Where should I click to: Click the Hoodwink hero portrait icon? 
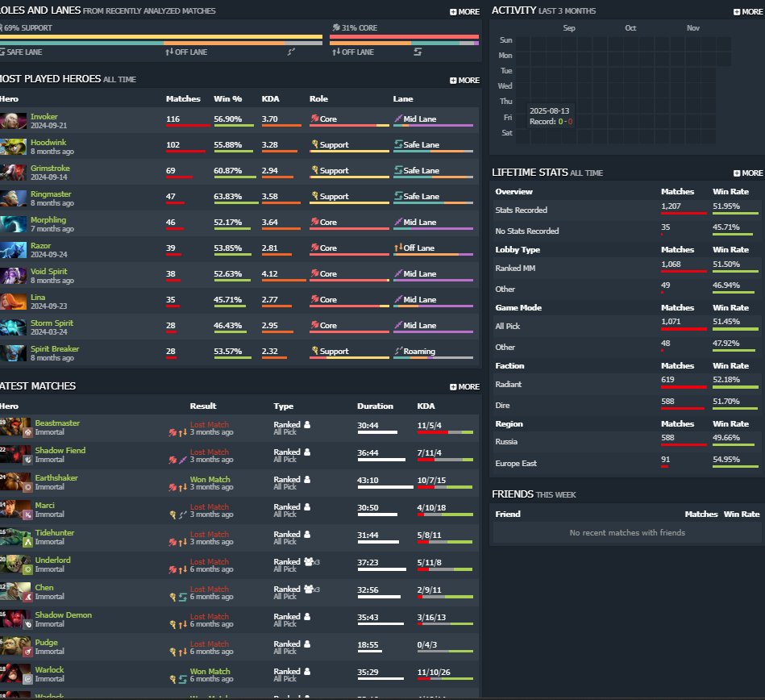pyautogui.click(x=13, y=147)
